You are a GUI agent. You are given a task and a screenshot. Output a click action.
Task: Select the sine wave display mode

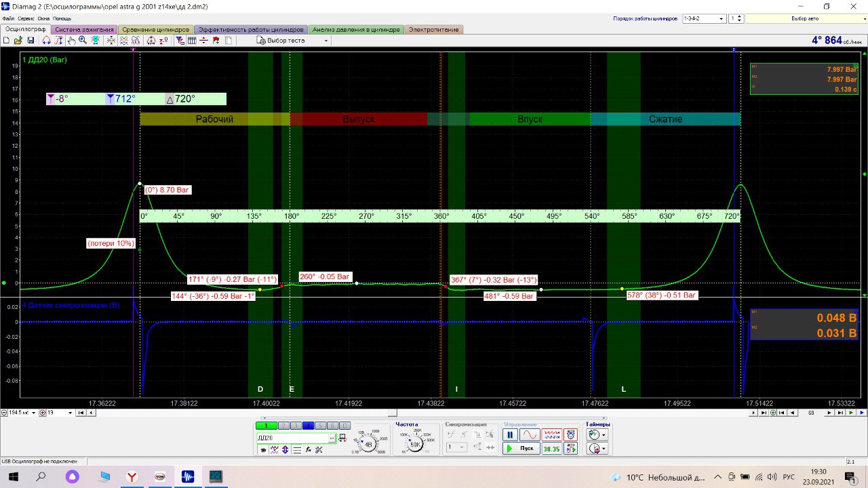530,434
